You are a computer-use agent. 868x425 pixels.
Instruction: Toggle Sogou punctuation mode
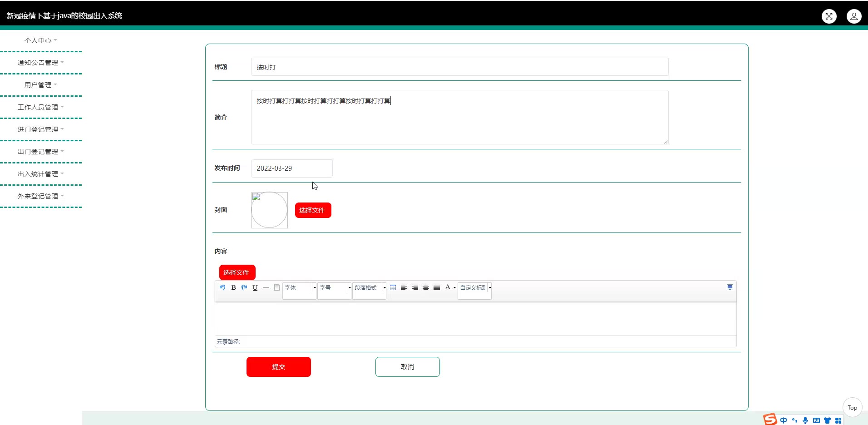pyautogui.click(x=794, y=420)
